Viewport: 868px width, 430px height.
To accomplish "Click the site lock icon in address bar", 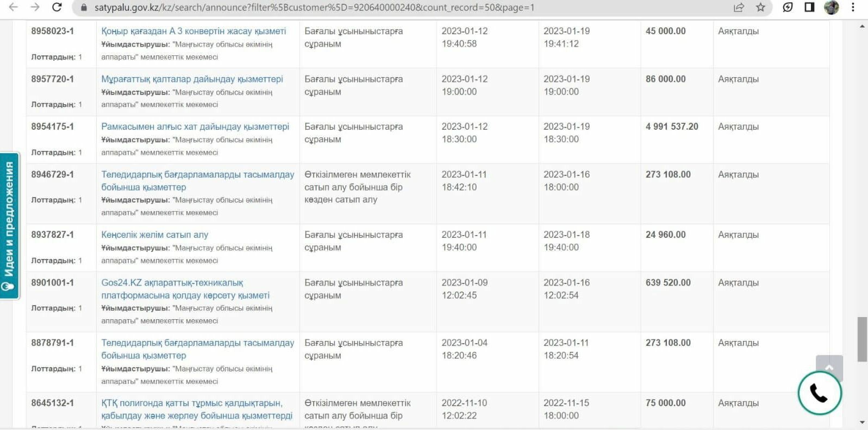I will tap(84, 8).
